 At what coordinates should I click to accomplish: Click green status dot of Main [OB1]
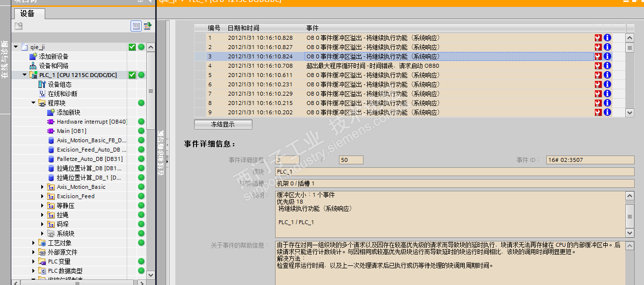[141, 131]
